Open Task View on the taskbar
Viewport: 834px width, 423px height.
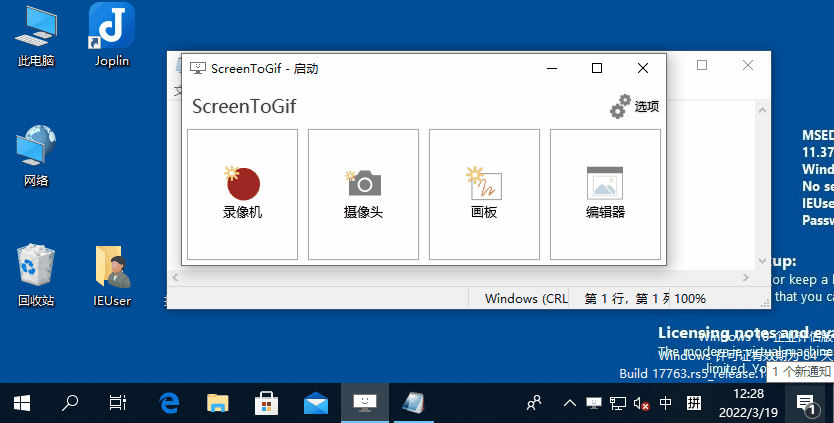pyautogui.click(x=118, y=403)
